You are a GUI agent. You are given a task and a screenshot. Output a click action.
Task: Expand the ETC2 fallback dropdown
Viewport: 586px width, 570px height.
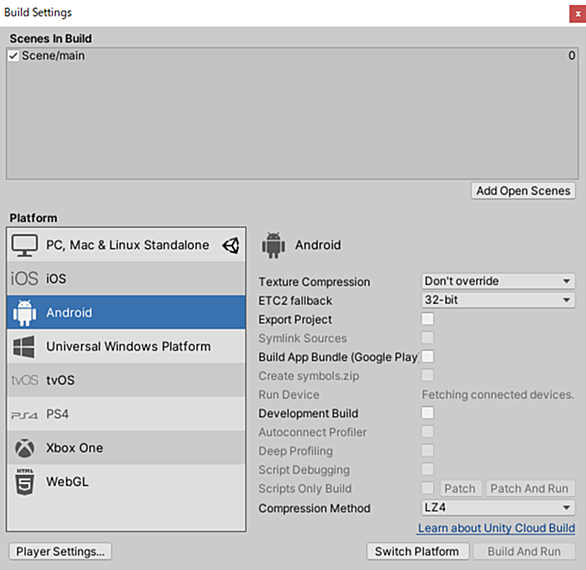[498, 300]
